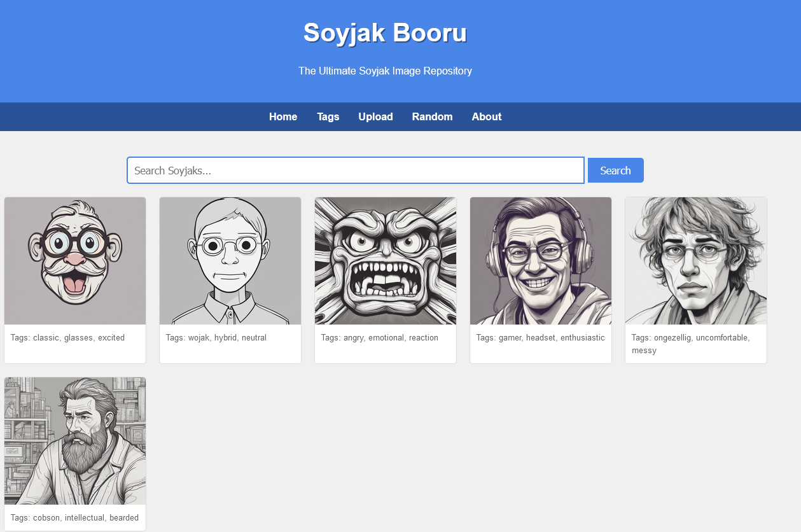Open the angry monster face thumbnail

click(x=386, y=261)
